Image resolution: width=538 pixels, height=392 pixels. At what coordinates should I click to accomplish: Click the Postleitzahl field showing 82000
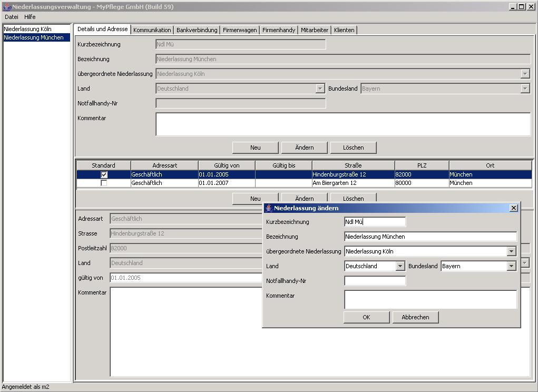pos(187,248)
